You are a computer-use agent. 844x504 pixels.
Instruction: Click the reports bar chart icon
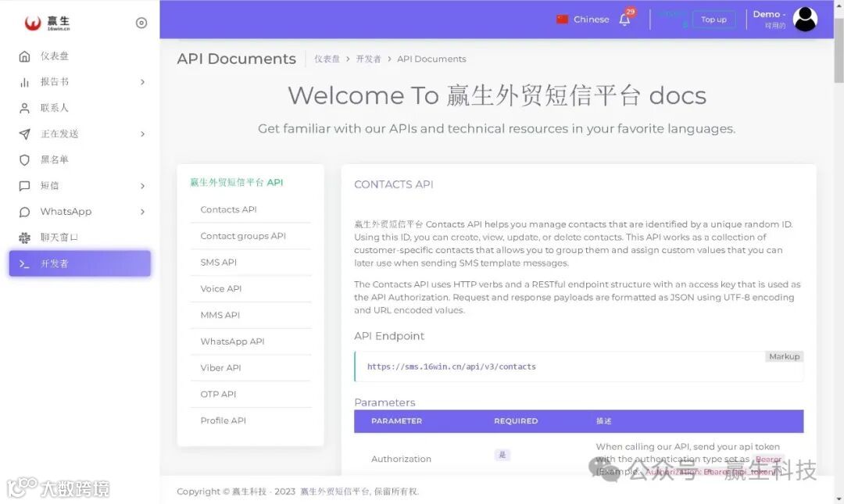(x=24, y=82)
